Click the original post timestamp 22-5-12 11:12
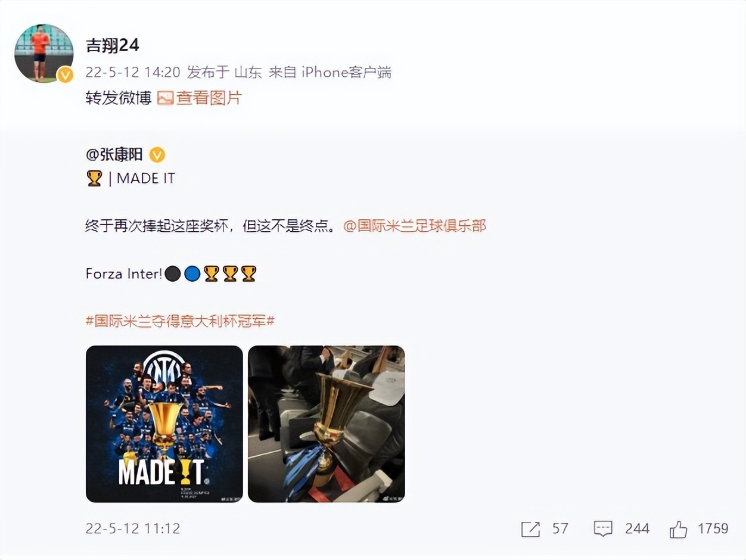746x560 pixels. pos(133,529)
